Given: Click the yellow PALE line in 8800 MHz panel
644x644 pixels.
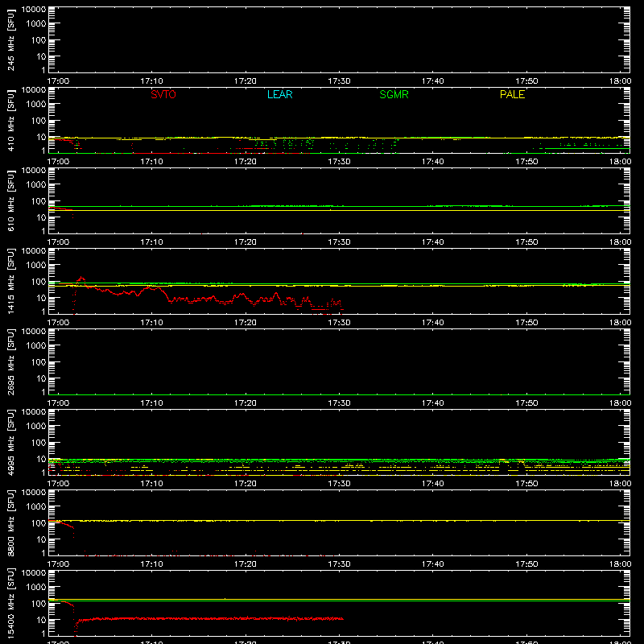Looking at the screenshot, I should [x=339, y=521].
